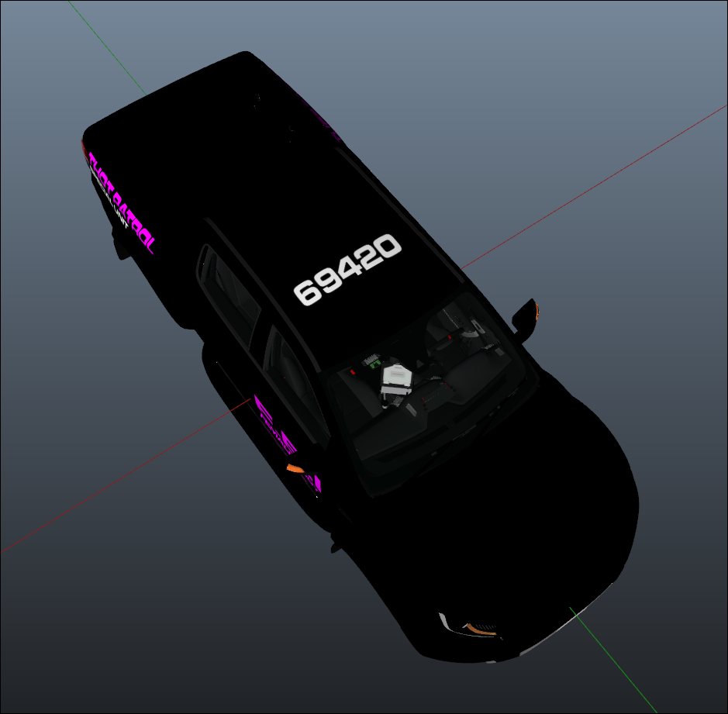Click the white 69420 roof number

pos(347,271)
